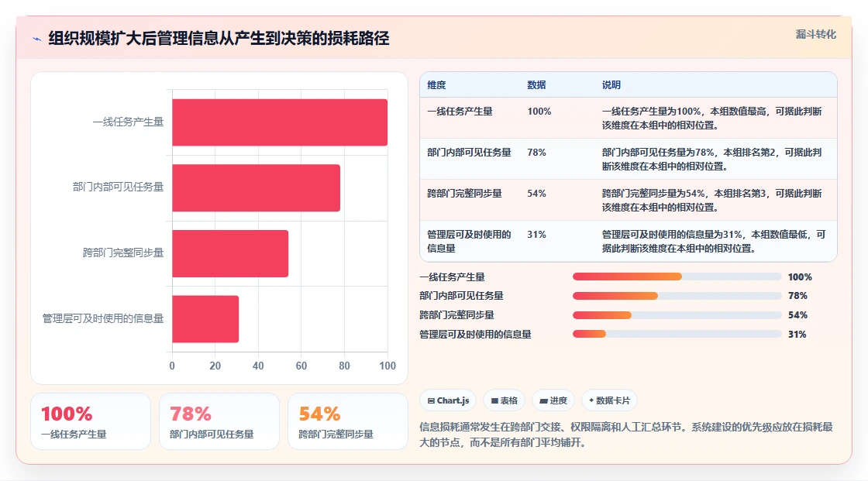Click table cell 管理层可及时使用的信息量
868x481 pixels.
click(469, 242)
